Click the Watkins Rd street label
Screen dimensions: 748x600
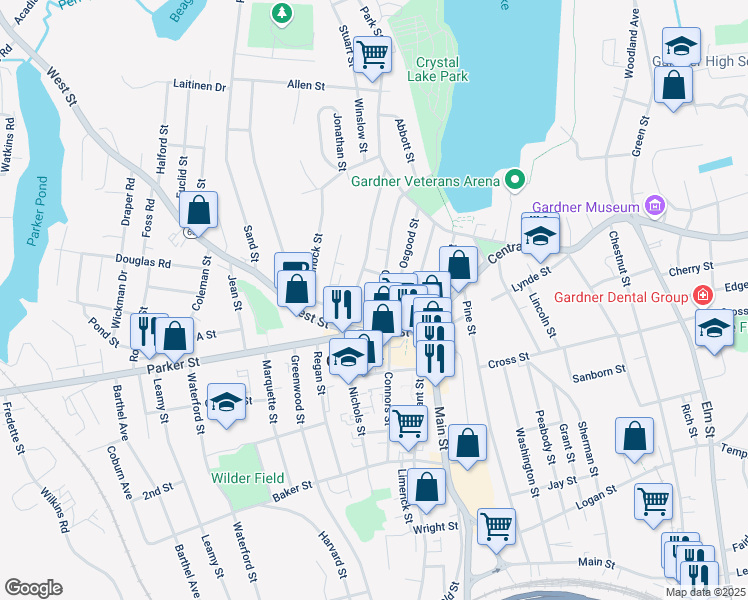(x=7, y=145)
